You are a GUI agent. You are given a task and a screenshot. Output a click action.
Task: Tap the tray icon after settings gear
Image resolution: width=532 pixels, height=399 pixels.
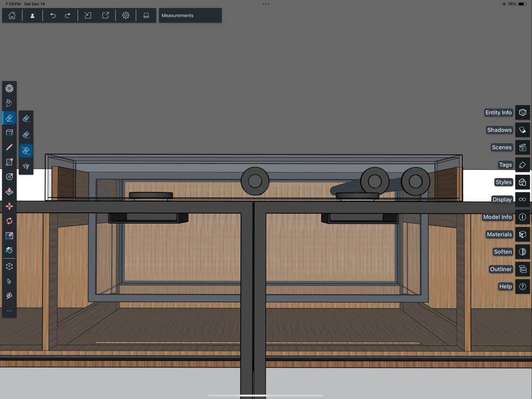[146, 16]
